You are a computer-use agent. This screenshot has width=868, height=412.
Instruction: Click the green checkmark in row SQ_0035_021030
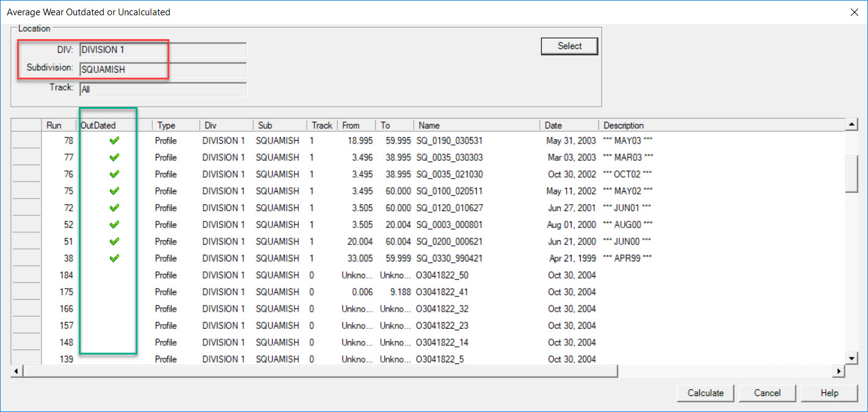pos(114,174)
